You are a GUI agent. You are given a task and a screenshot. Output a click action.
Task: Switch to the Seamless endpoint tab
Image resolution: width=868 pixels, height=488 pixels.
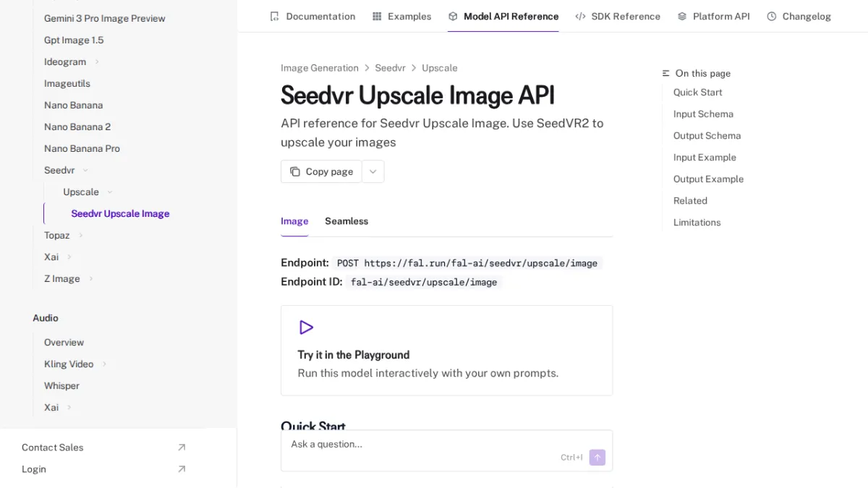346,221
